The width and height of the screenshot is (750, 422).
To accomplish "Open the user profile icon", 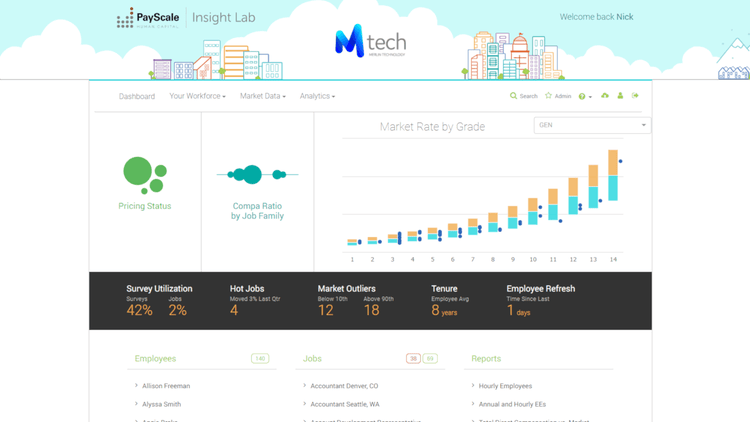I will click(x=620, y=96).
